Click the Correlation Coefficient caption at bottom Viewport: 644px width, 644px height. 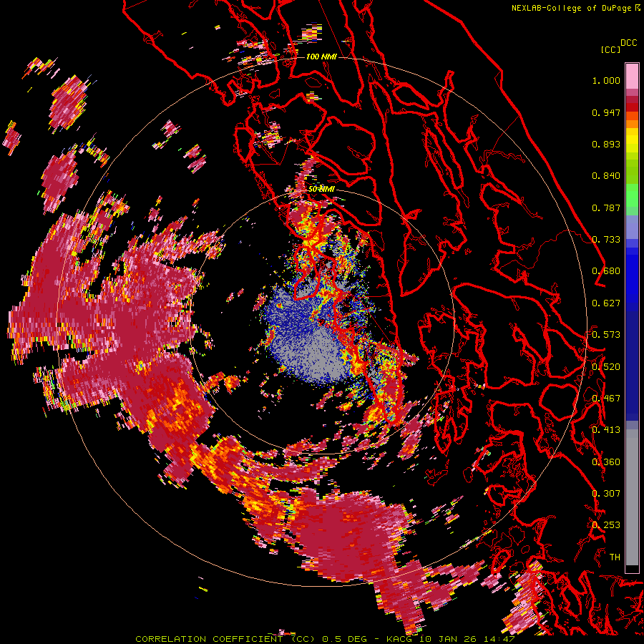click(325, 639)
